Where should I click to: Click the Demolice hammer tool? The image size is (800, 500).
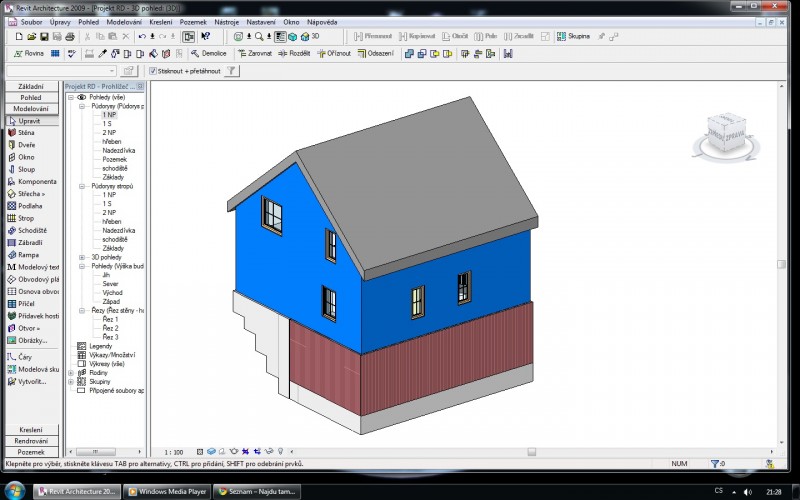(209, 53)
